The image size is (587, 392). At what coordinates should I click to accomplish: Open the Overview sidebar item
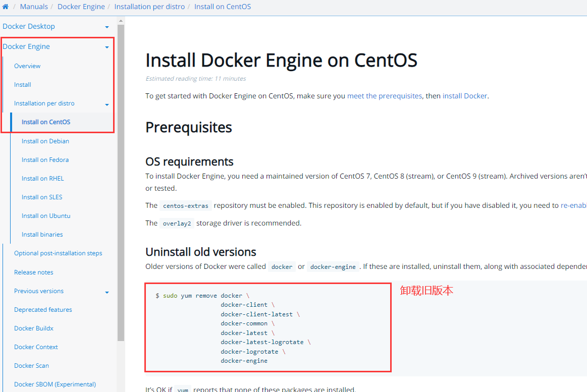(27, 66)
